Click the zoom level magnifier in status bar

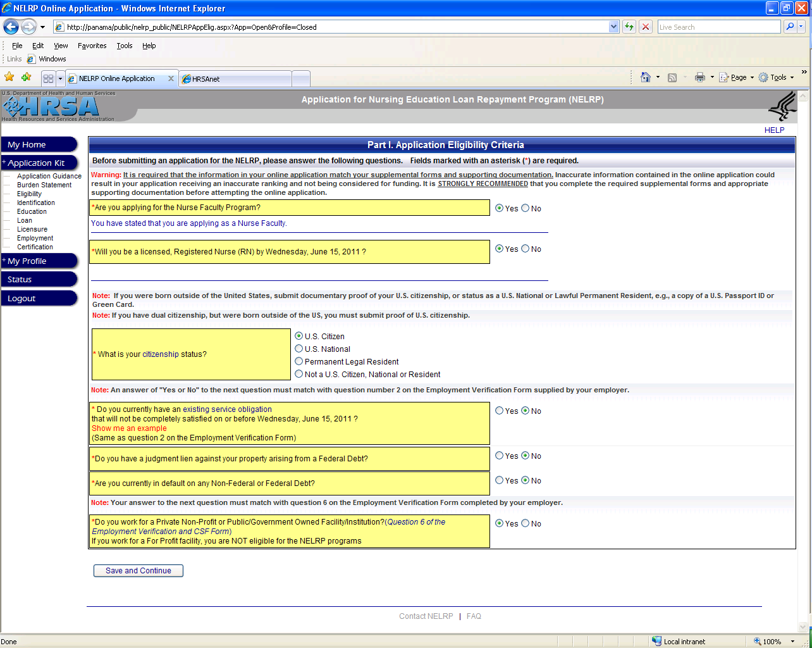pyautogui.click(x=758, y=641)
